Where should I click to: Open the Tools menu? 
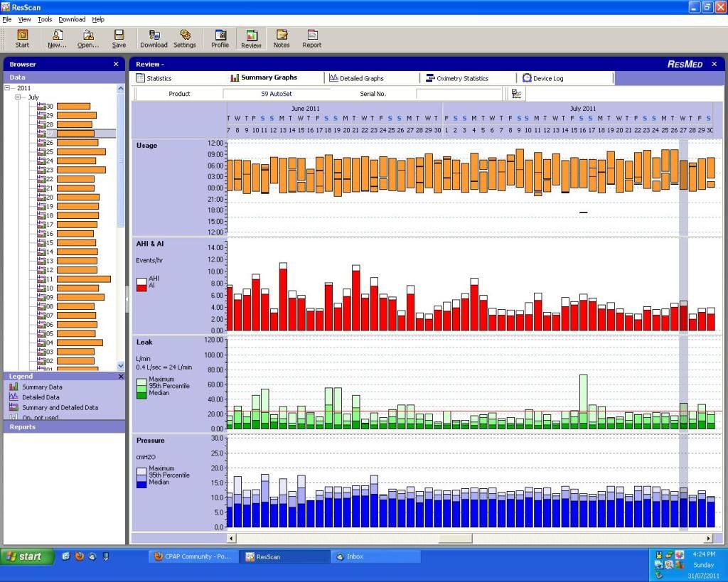(x=45, y=19)
